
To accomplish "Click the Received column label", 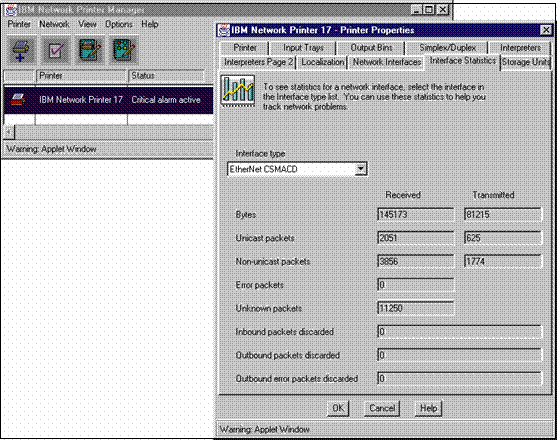I will point(403,195).
